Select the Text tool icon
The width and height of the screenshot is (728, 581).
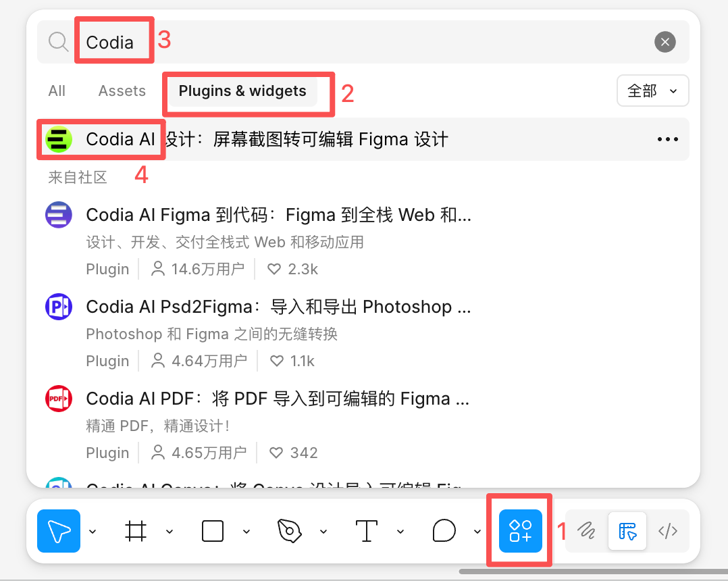tap(367, 531)
